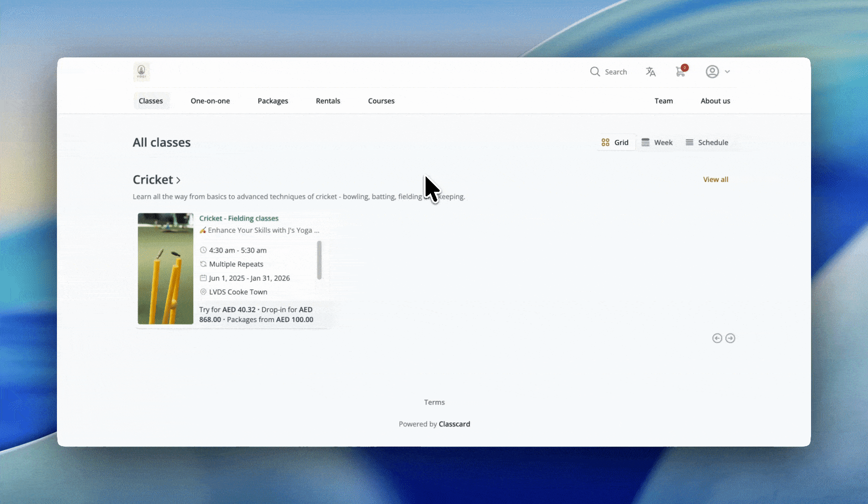Screen dimensions: 868x504
Task: Click the location pin icon beside LVDS Cooke Town
Action: click(x=203, y=292)
